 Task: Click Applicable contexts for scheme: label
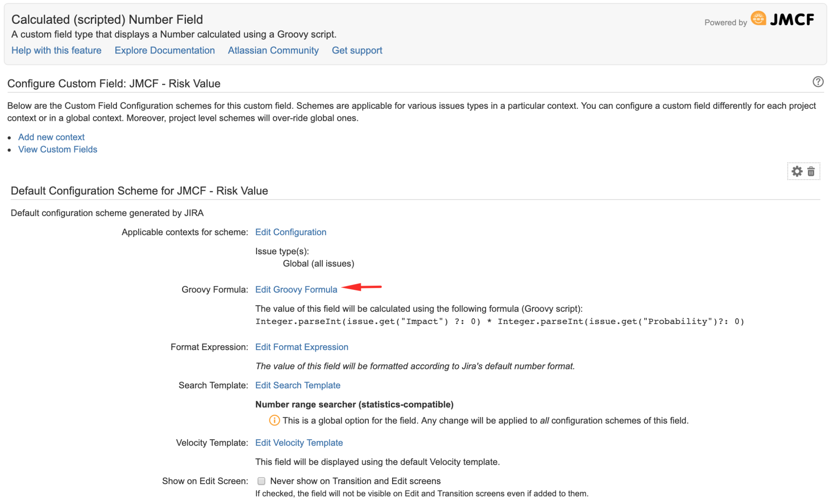pyautogui.click(x=185, y=232)
